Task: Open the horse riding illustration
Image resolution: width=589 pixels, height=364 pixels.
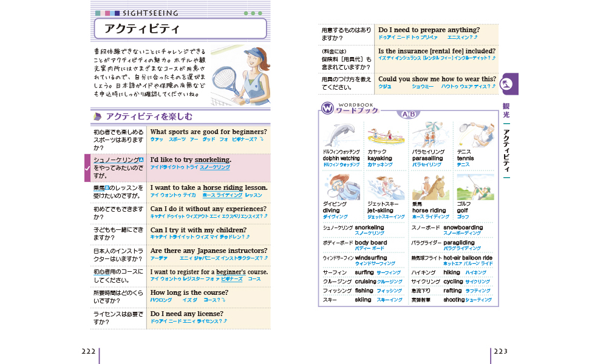Action: tap(431, 187)
